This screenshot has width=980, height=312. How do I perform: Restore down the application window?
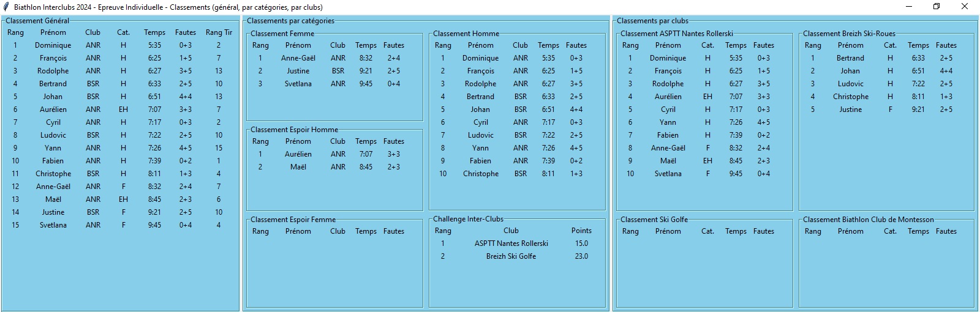937,7
